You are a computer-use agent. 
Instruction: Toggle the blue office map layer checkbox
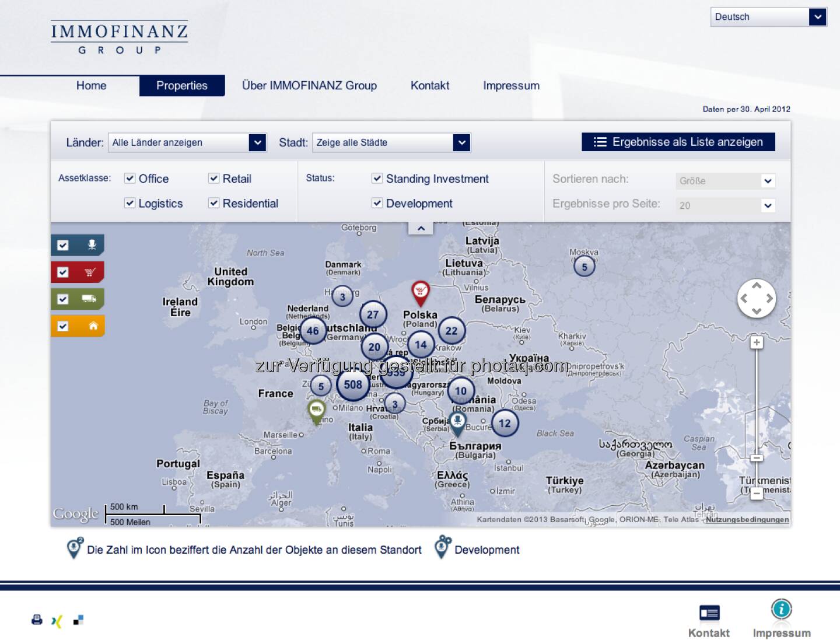pos(63,245)
